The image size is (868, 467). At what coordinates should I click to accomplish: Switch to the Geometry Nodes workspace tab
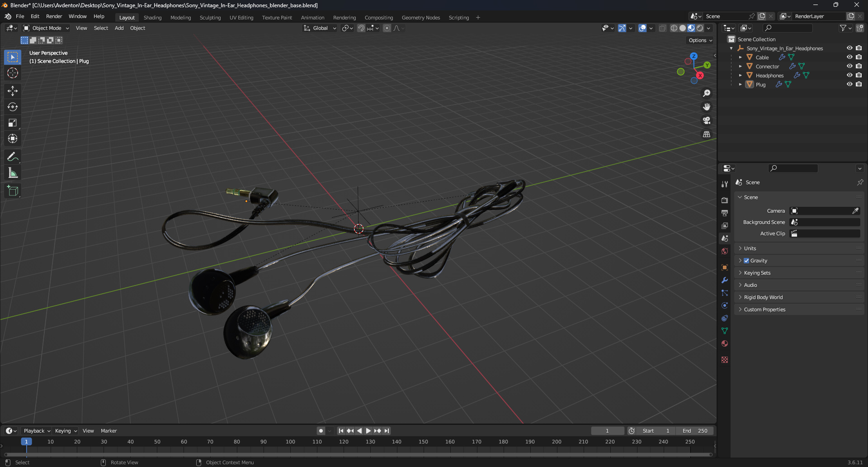(420, 18)
